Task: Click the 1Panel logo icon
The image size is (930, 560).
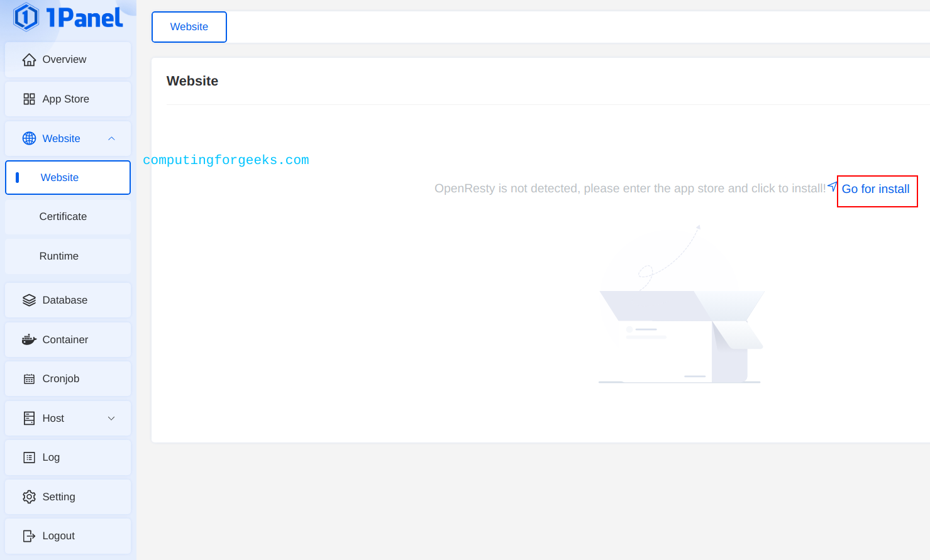Action: [x=26, y=17]
